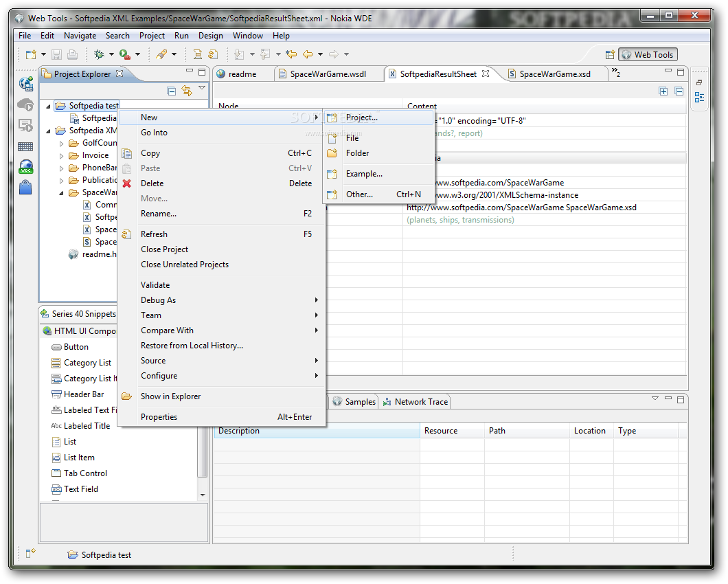This screenshot has width=728, height=584.
Task: Select Example... in New submenu
Action: [378, 174]
